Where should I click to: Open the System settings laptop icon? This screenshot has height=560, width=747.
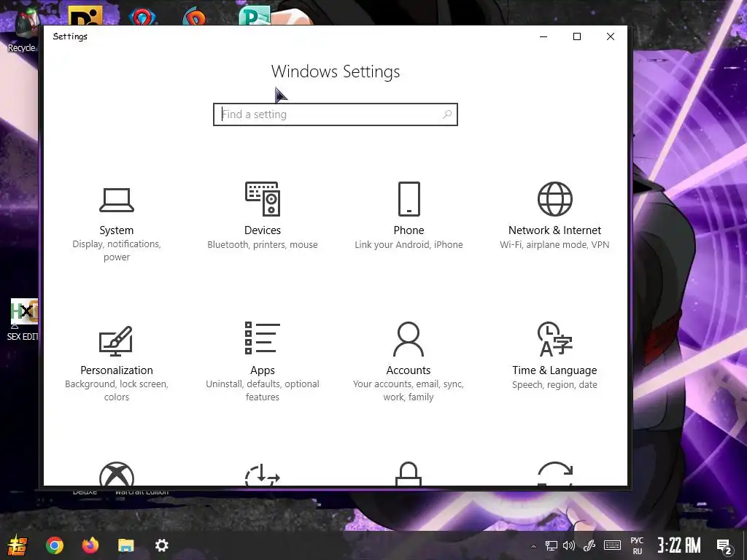point(116,200)
